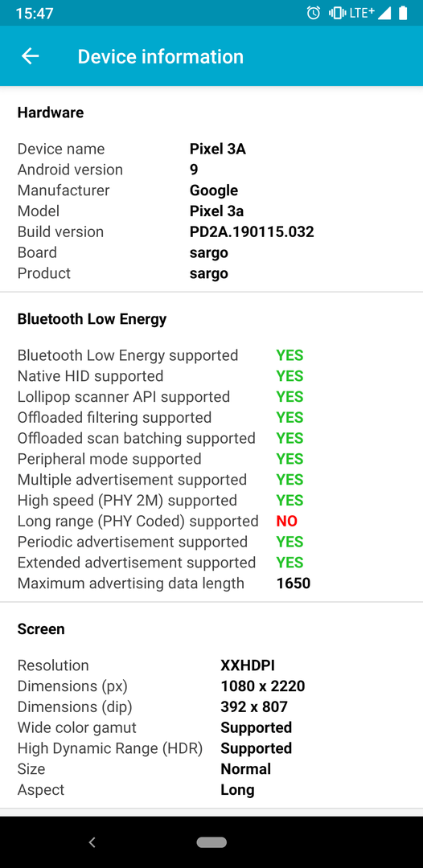Image resolution: width=423 pixels, height=868 pixels.
Task: Tap the vibrate mode status icon
Action: point(336,13)
